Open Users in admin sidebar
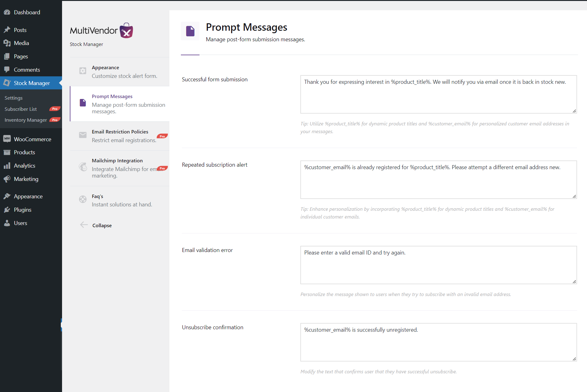587x392 pixels. 31,223
